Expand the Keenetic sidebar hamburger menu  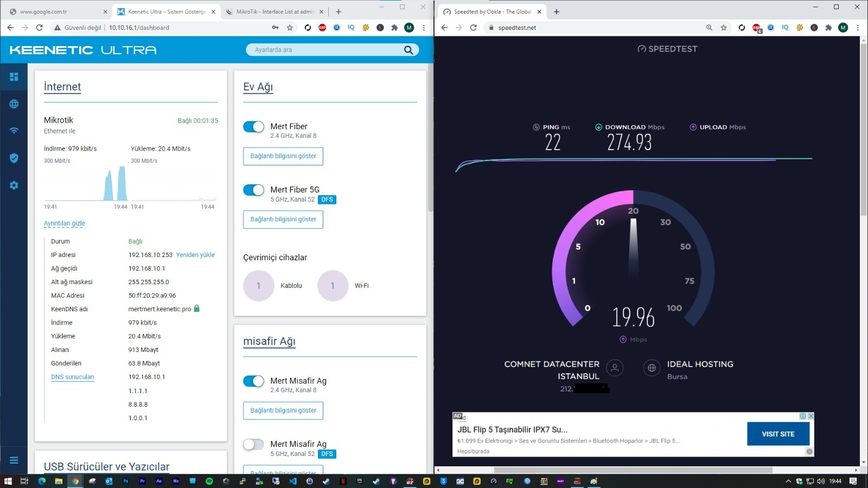[x=14, y=460]
